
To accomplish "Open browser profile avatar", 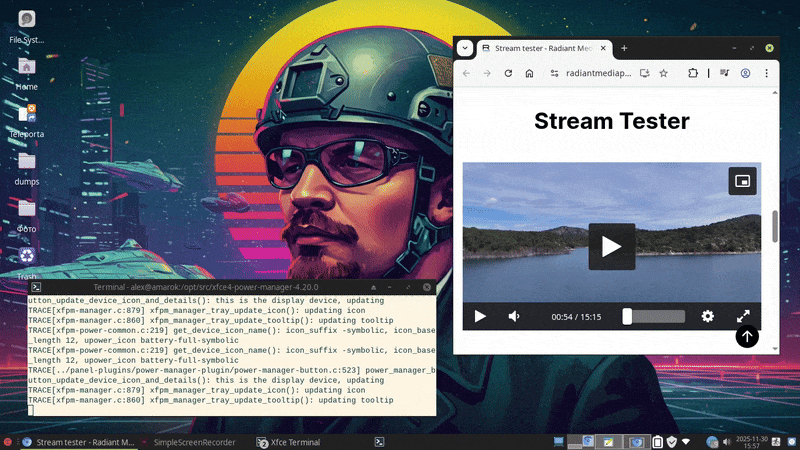I will [745, 73].
